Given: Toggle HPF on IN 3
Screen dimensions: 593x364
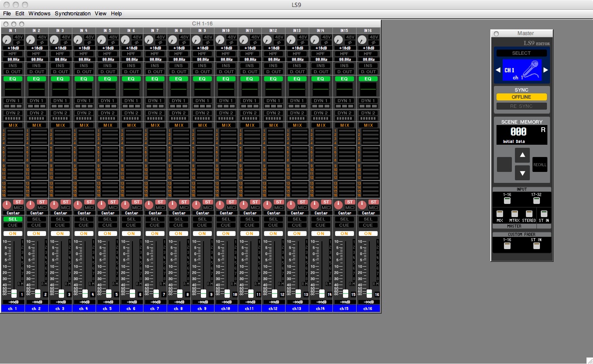Looking at the screenshot, I should pyautogui.click(x=61, y=54).
